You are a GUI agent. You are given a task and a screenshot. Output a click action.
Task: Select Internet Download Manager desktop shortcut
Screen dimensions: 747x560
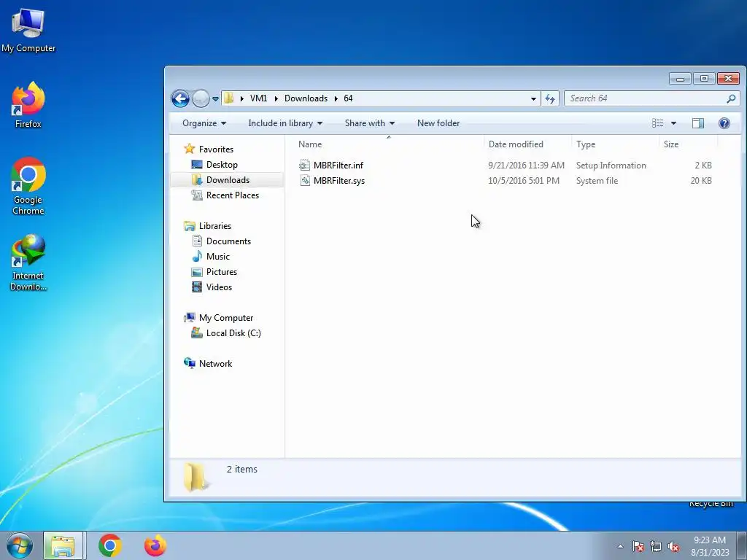tap(28, 262)
